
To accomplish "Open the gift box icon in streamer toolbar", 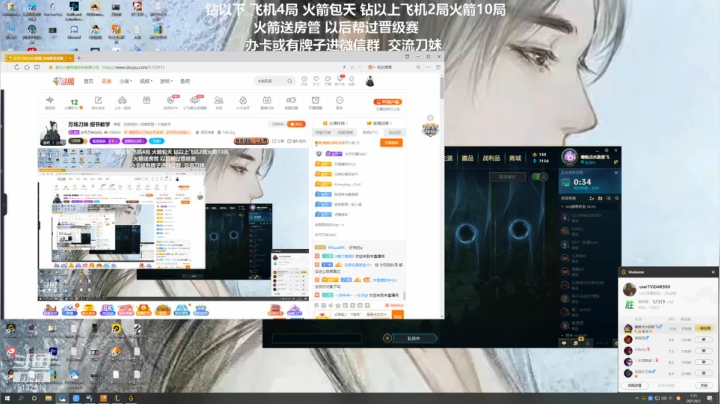I will (146, 101).
